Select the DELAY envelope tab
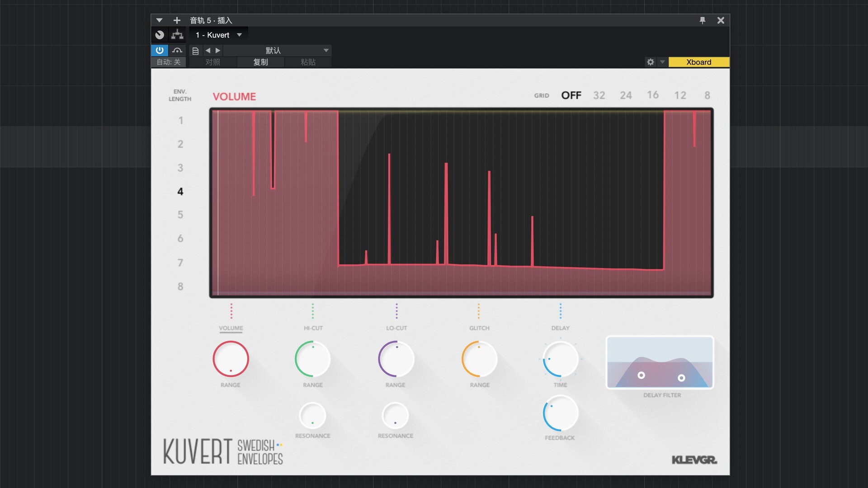 tap(561, 328)
